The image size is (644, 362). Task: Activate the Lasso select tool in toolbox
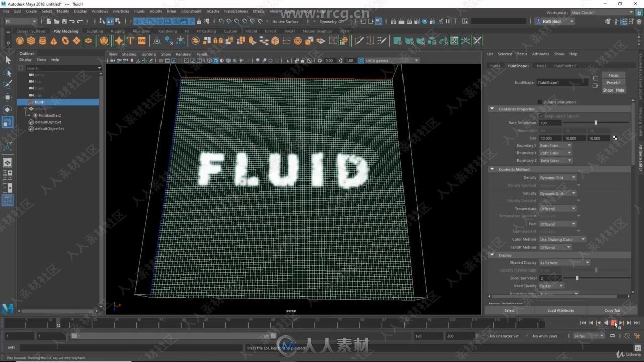pyautogui.click(x=8, y=72)
